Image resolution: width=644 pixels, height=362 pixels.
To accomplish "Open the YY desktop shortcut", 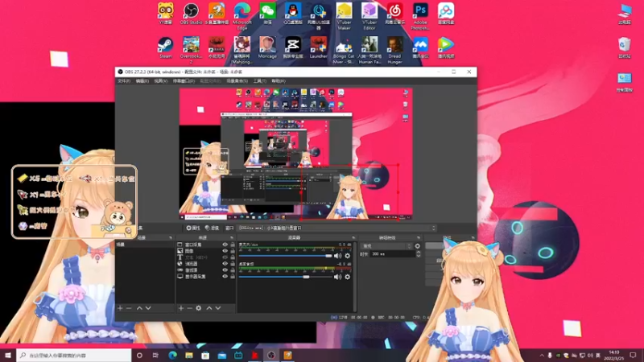I will click(166, 14).
